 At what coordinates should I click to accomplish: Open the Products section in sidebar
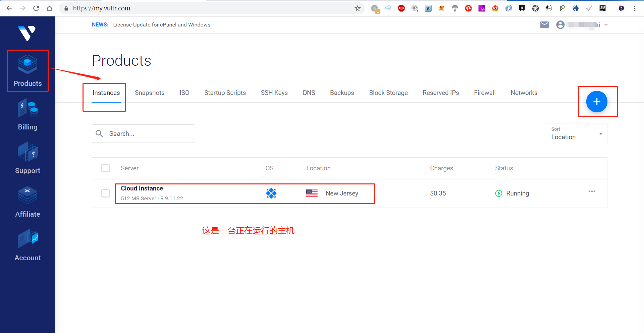(x=28, y=71)
